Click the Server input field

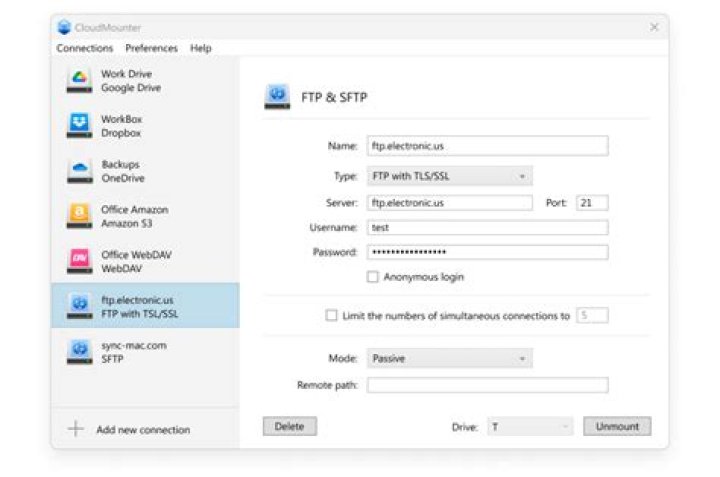coord(450,202)
